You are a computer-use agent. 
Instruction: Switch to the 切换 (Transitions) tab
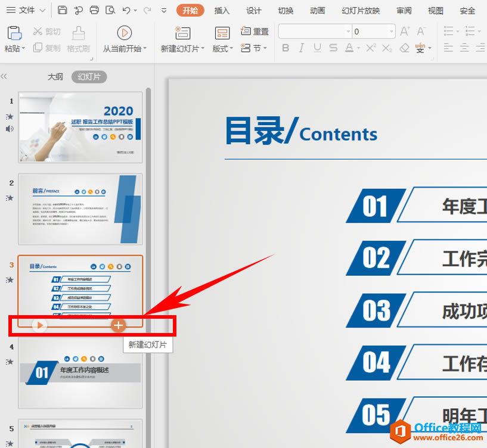(x=286, y=11)
